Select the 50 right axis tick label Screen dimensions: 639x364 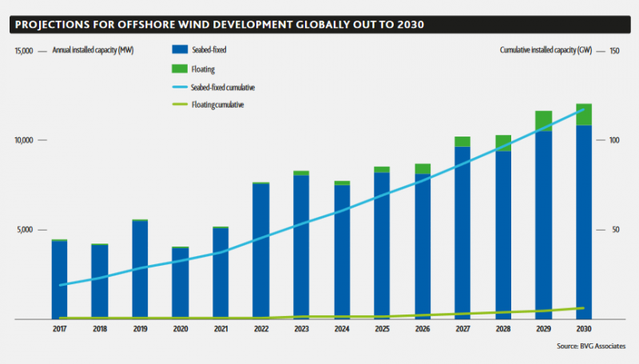(615, 230)
